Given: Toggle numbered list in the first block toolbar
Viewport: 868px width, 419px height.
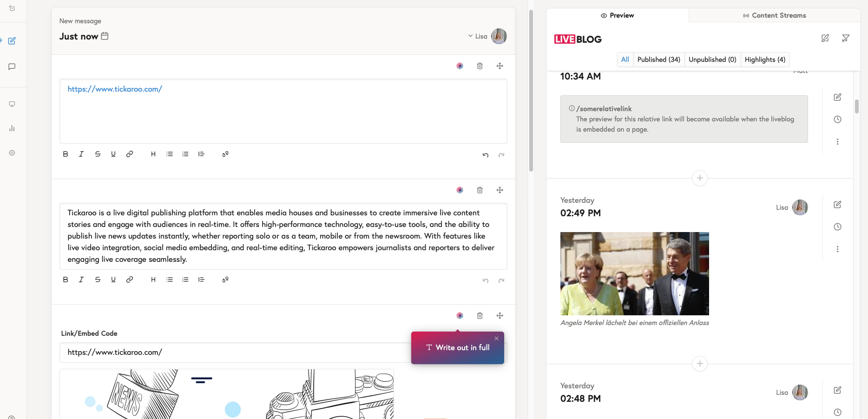Looking at the screenshot, I should (185, 154).
